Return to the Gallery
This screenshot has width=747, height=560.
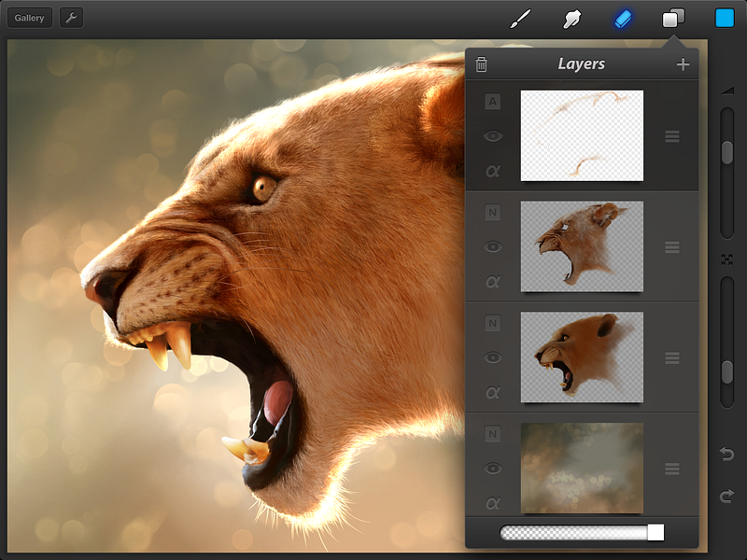(29, 18)
